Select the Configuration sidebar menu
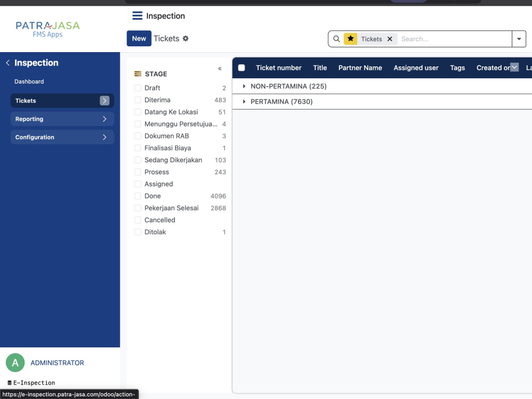 click(x=62, y=137)
